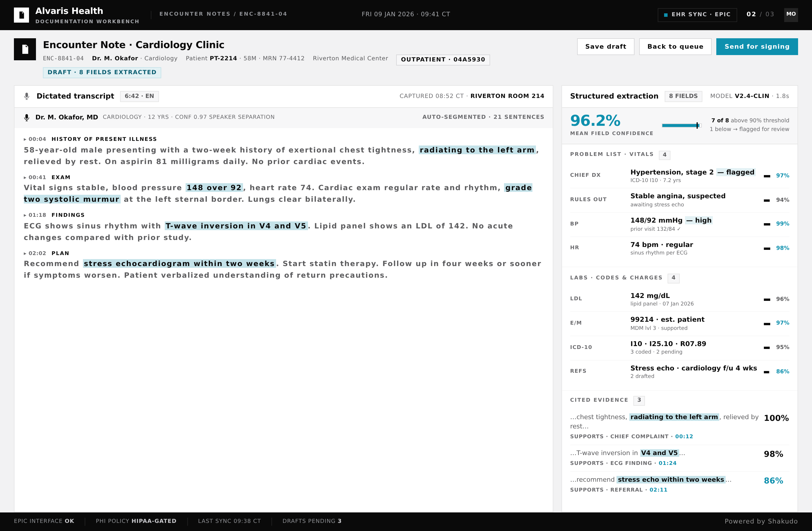Select highlighted phrase T-wave inversion in V4 and V5

[x=236, y=226]
